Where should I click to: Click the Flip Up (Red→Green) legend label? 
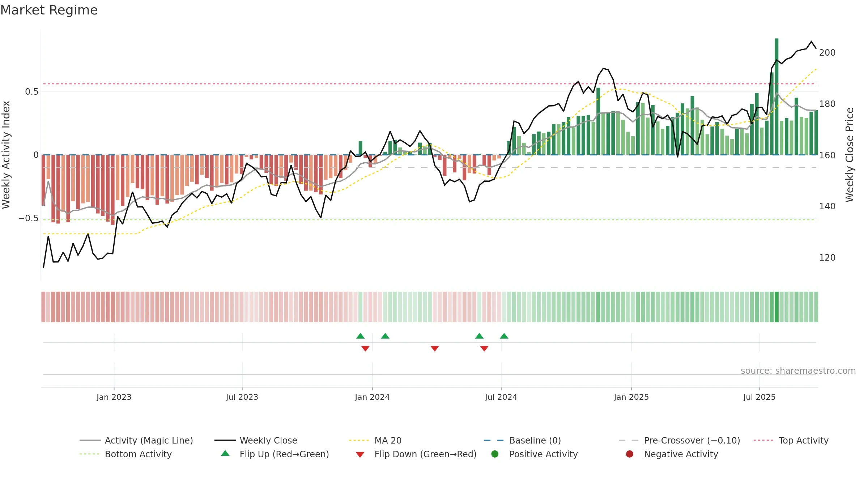(x=284, y=454)
